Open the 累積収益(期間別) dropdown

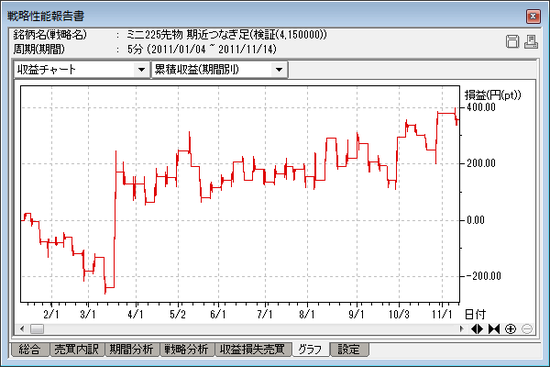click(x=279, y=69)
